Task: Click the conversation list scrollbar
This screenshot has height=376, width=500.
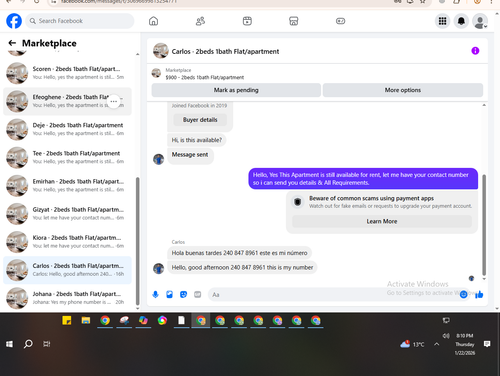Action: tap(138, 241)
